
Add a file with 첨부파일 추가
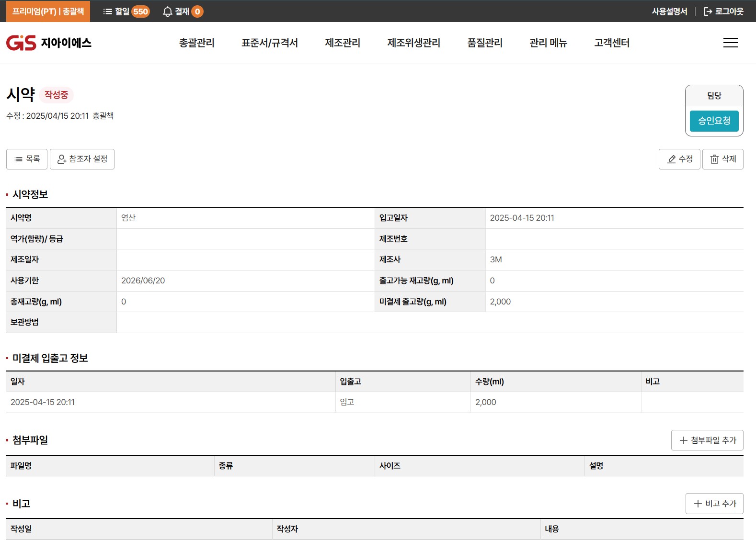tap(707, 440)
